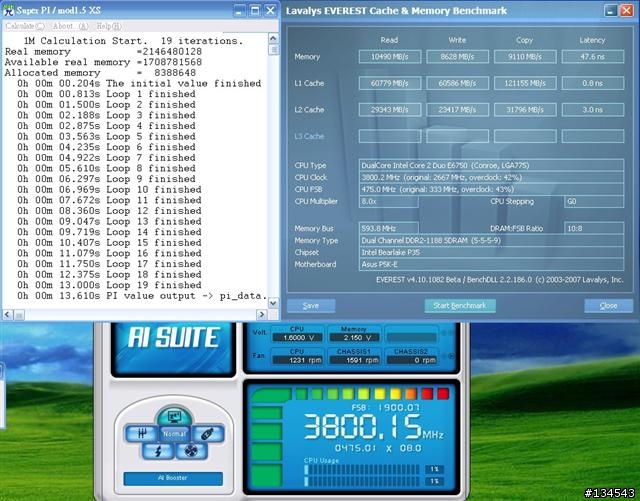Click the L2 Cache Latency value 3.0 ns
This screenshot has width=640, height=501.
coord(593,110)
